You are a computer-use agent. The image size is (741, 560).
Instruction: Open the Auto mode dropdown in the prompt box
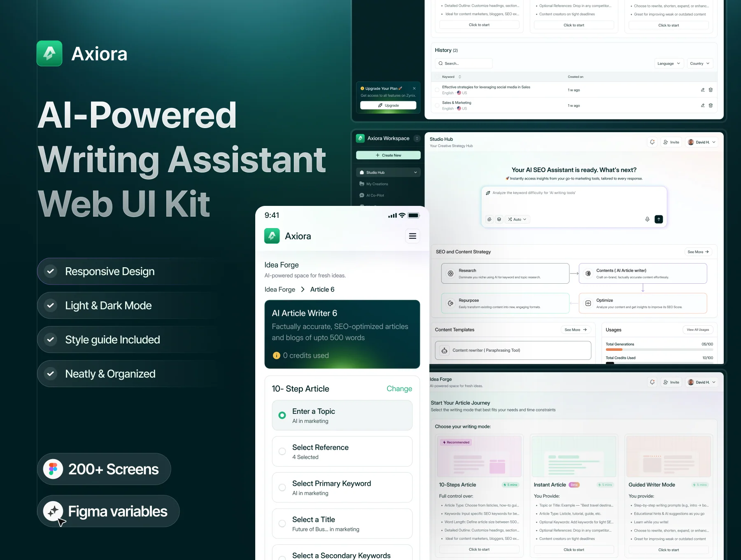(517, 219)
